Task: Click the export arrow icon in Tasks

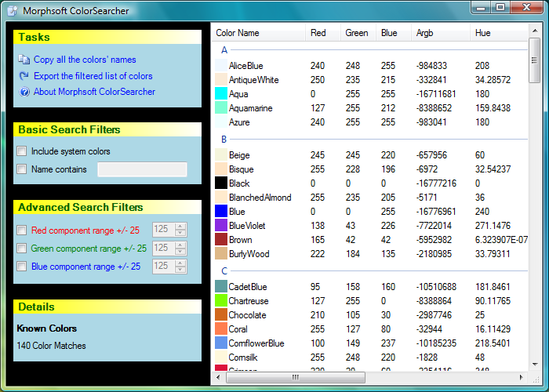Action: tap(24, 75)
